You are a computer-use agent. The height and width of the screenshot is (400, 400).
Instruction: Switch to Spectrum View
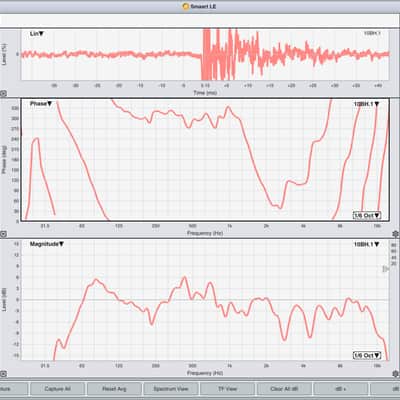171,389
